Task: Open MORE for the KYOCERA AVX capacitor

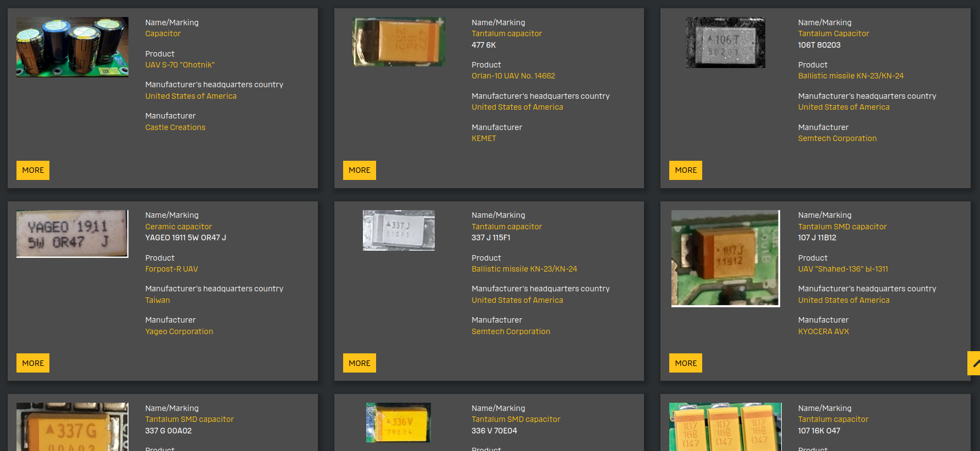Action: 686,363
